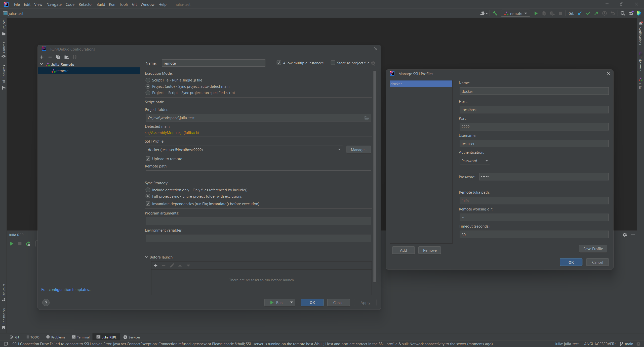Uncheck Allow multiple instances
Screen dimensions: 644x347
tap(279, 63)
